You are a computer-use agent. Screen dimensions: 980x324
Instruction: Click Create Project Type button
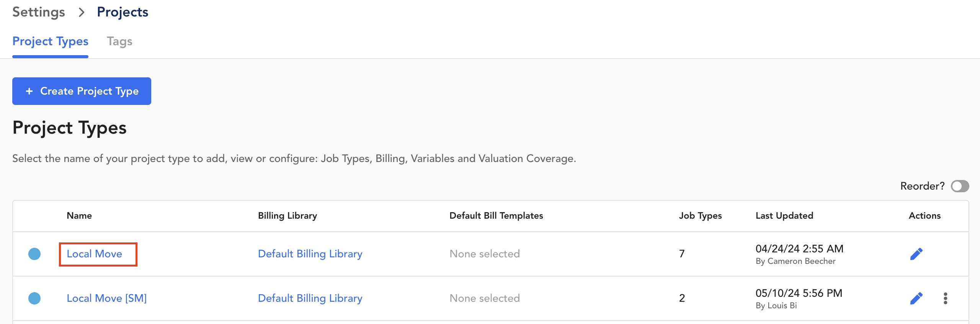(82, 91)
